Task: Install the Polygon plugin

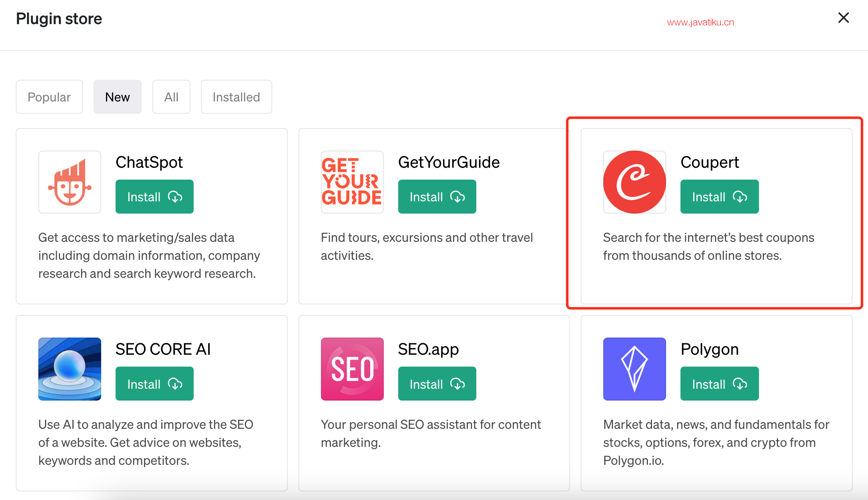Action: (720, 384)
